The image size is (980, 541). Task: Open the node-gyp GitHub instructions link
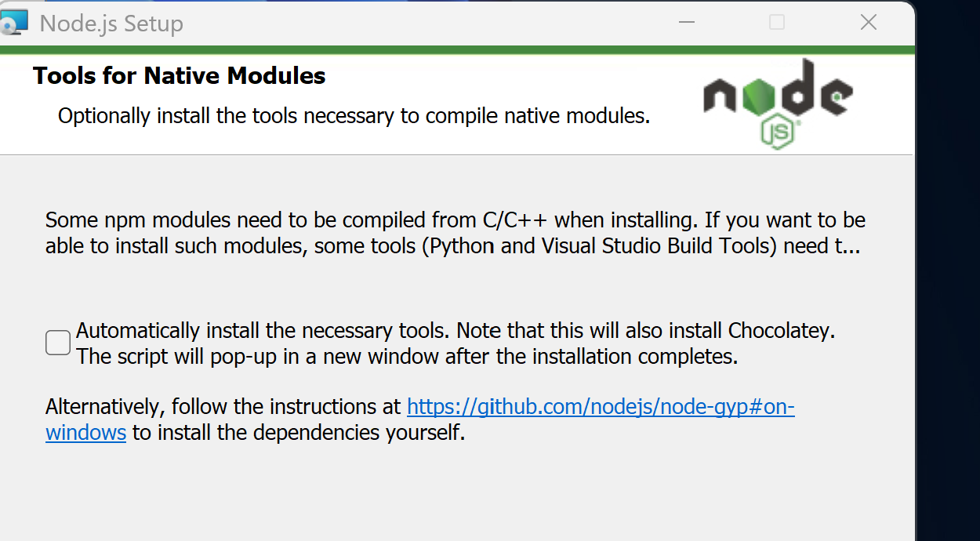click(x=601, y=407)
